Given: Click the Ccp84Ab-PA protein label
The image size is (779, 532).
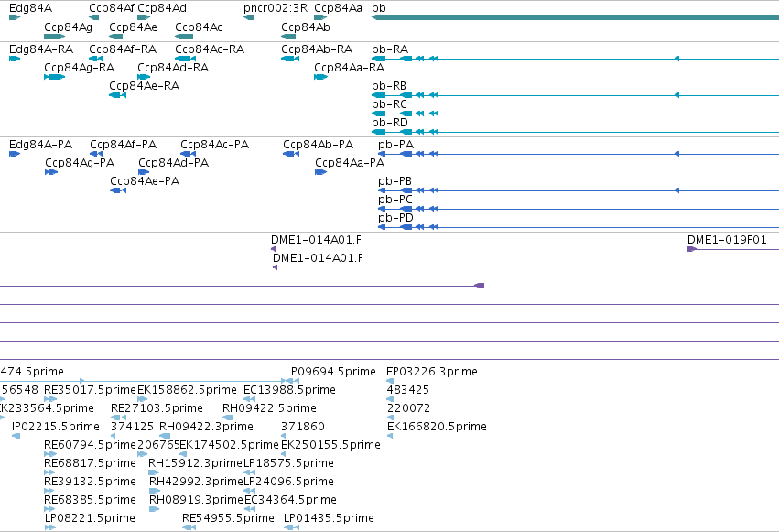Looking at the screenshot, I should pyautogui.click(x=318, y=145).
